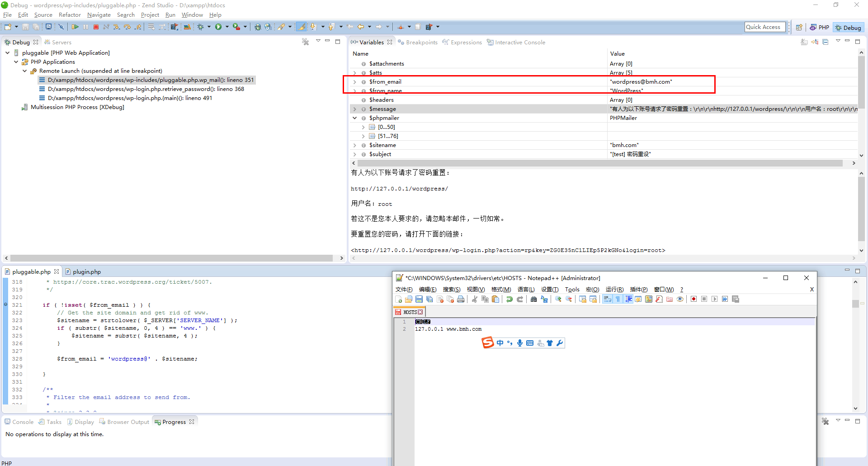Click Cut scissors icon in Notepad++ toolbar
The height and width of the screenshot is (466, 868).
click(x=474, y=299)
